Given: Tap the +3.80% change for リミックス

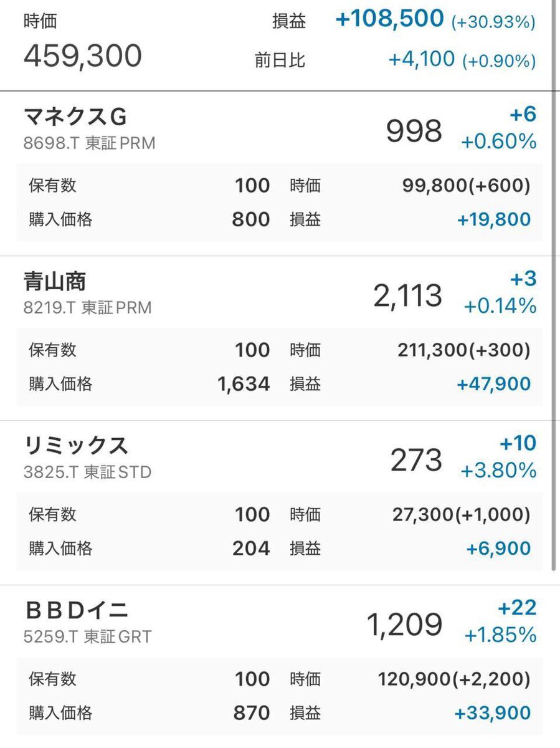Looking at the screenshot, I should point(499,471).
